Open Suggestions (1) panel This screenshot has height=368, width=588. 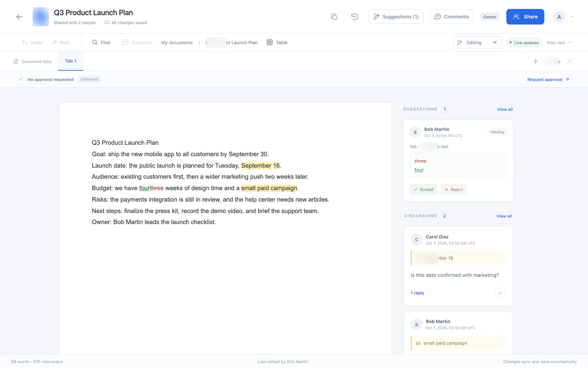click(x=396, y=17)
